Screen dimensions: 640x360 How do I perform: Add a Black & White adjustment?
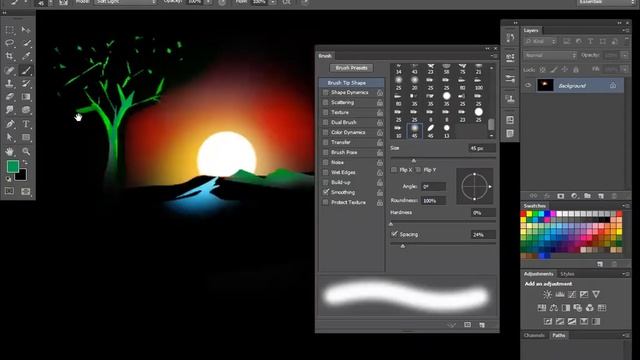pyautogui.click(x=566, y=308)
